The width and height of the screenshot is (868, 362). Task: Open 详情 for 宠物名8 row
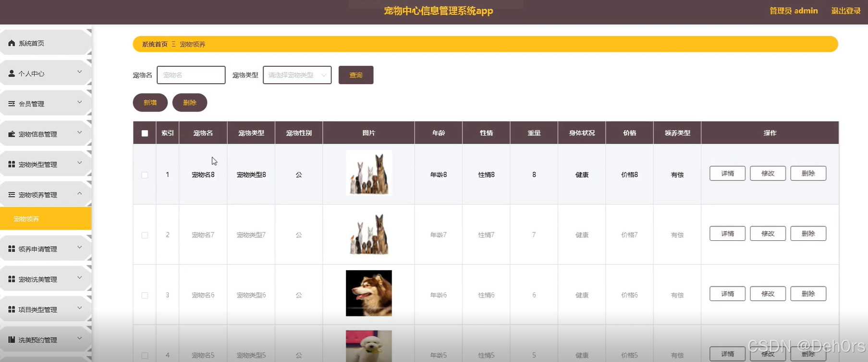tap(727, 174)
